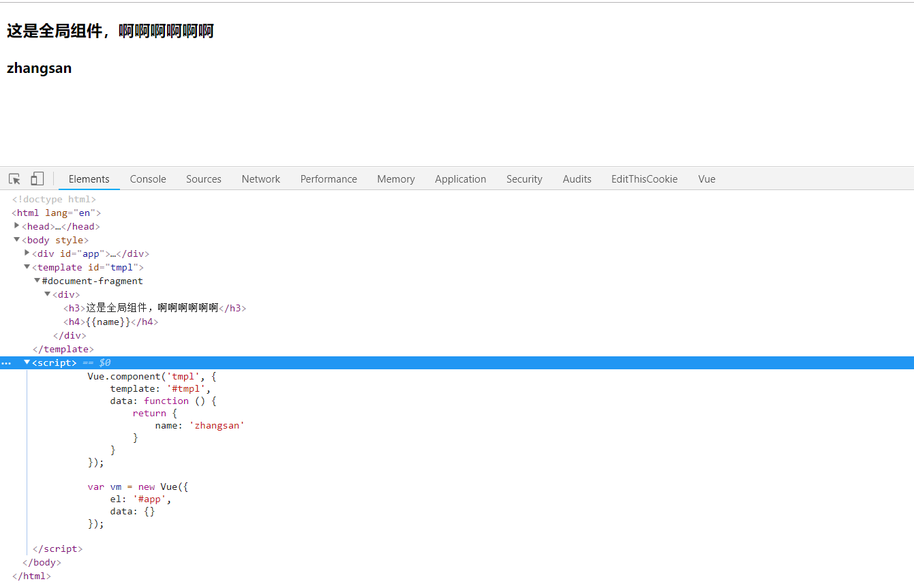Image resolution: width=914 pixels, height=588 pixels.
Task: Open the EditThisCookie tab
Action: [645, 179]
